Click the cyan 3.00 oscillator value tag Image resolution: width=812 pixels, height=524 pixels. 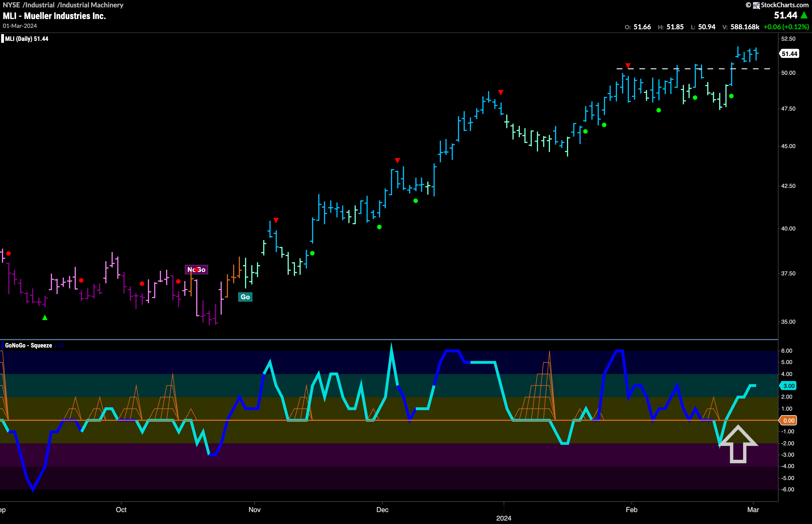788,386
